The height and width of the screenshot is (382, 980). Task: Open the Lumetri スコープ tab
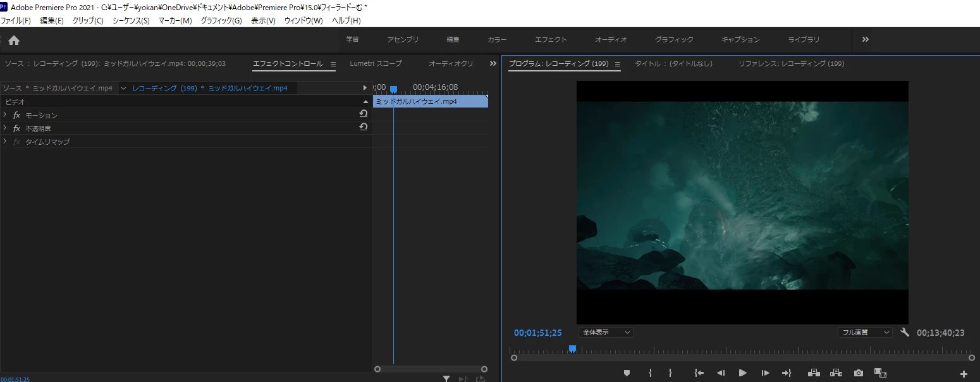point(376,63)
